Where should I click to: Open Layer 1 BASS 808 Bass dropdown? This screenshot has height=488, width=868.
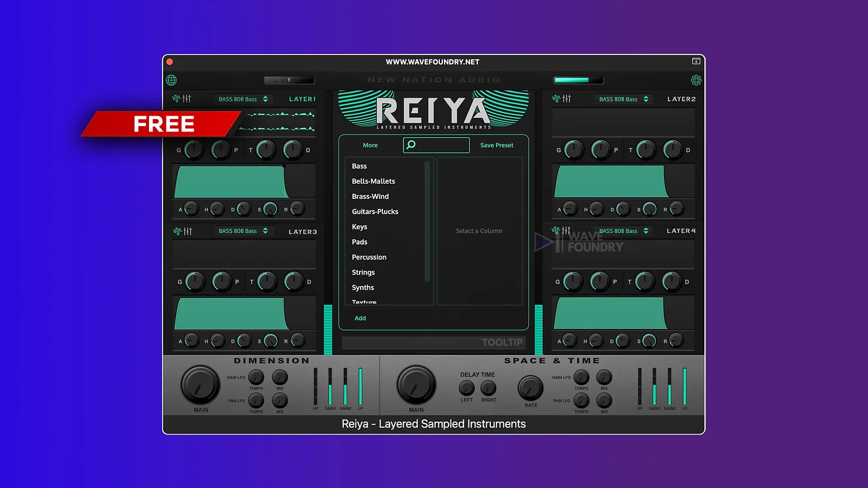243,99
